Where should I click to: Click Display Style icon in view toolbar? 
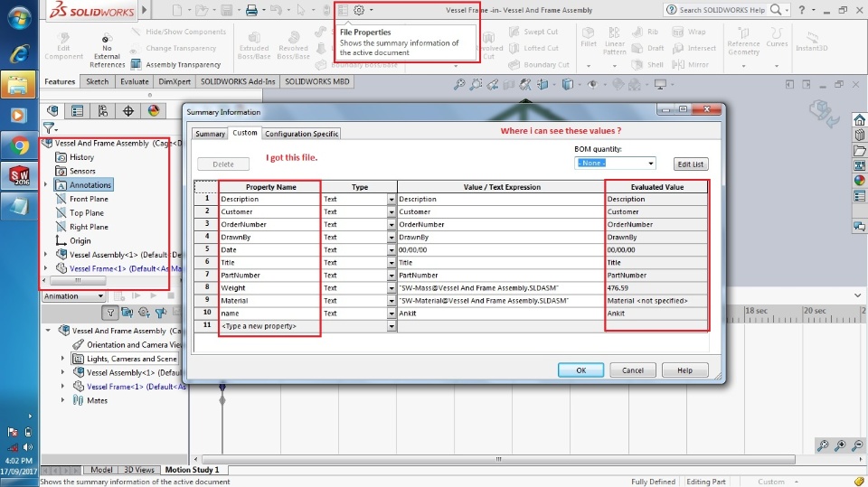click(568, 85)
